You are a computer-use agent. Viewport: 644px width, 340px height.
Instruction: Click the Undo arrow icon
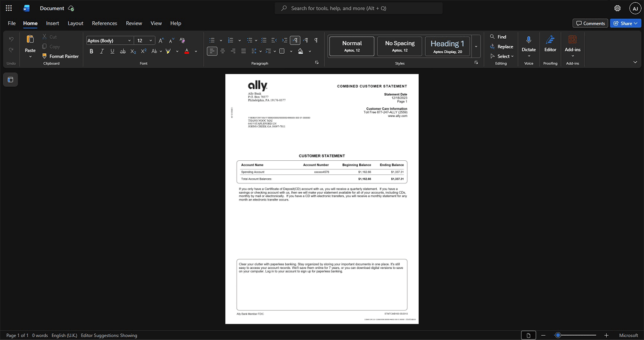11,39
